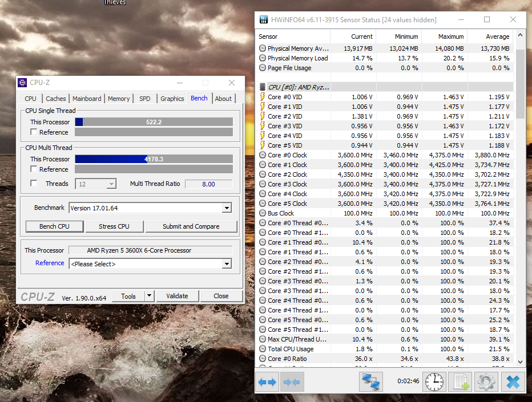Click the Minimum column header

[x=399, y=36]
